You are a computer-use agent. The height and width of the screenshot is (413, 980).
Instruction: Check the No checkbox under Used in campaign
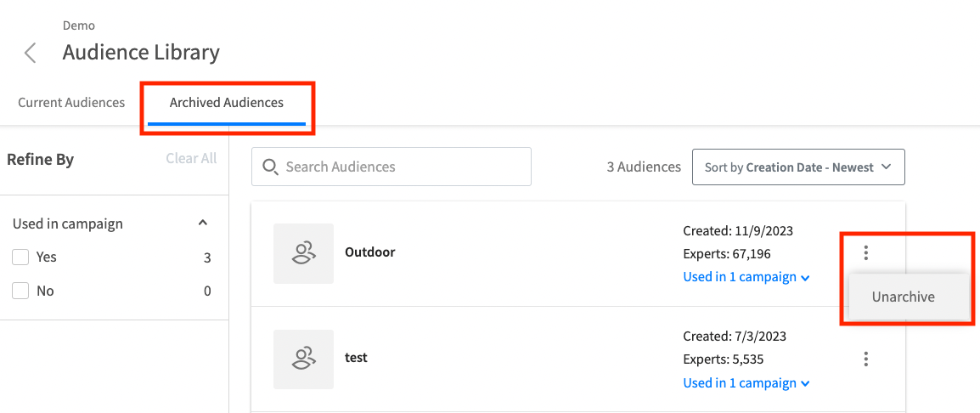click(x=20, y=291)
